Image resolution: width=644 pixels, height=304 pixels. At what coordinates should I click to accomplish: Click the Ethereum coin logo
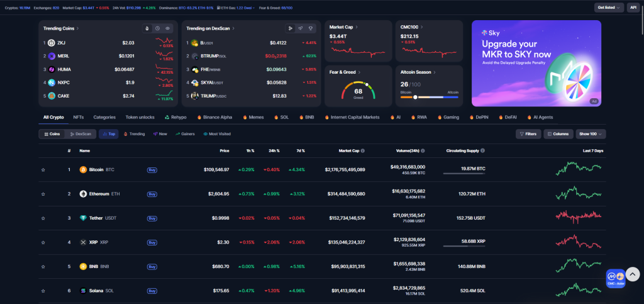click(83, 194)
